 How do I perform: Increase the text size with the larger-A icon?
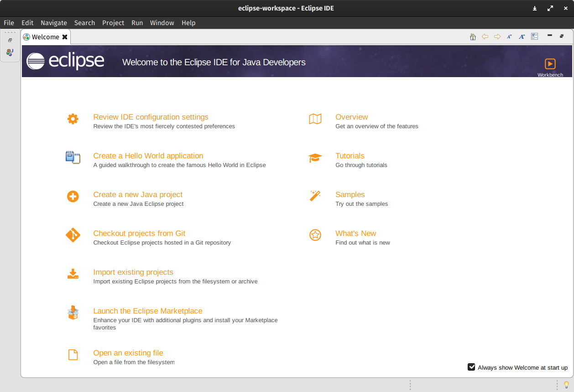[x=522, y=36]
